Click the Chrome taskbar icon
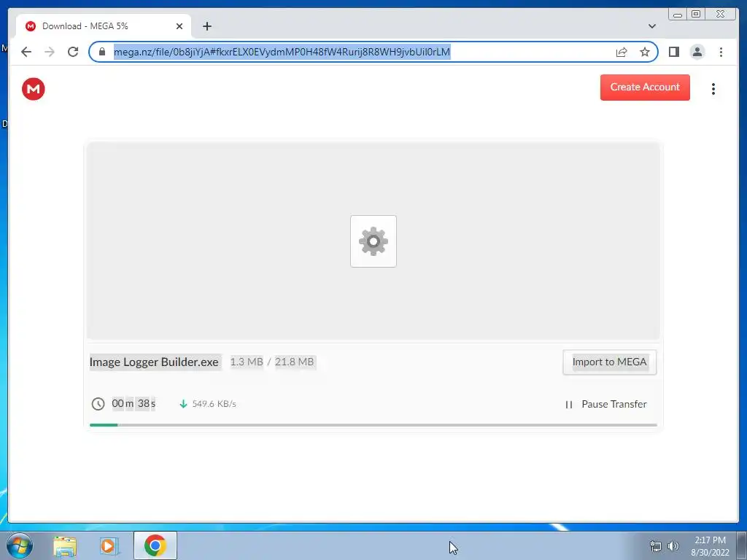747x560 pixels. point(155,545)
